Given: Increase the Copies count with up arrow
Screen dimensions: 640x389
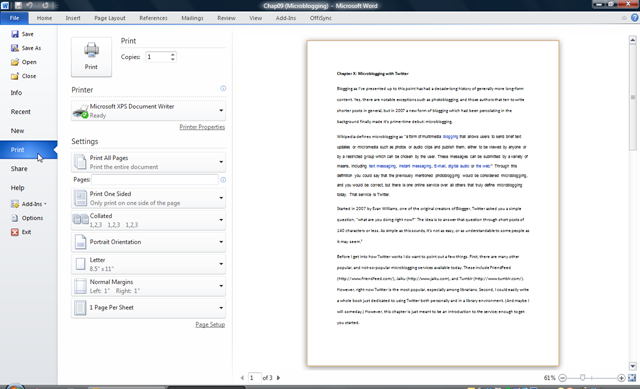Looking at the screenshot, I should tap(173, 55).
